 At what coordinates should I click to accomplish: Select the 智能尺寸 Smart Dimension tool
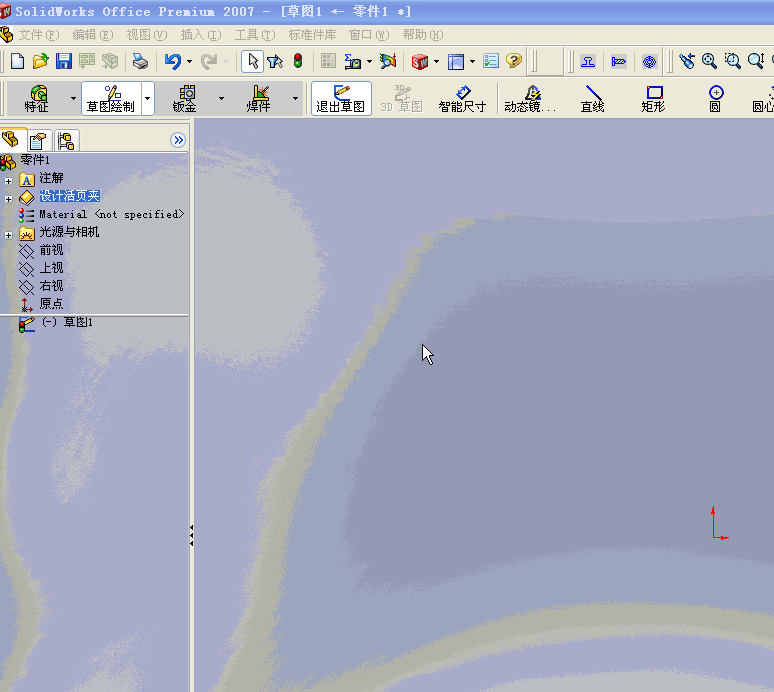pyautogui.click(x=463, y=99)
